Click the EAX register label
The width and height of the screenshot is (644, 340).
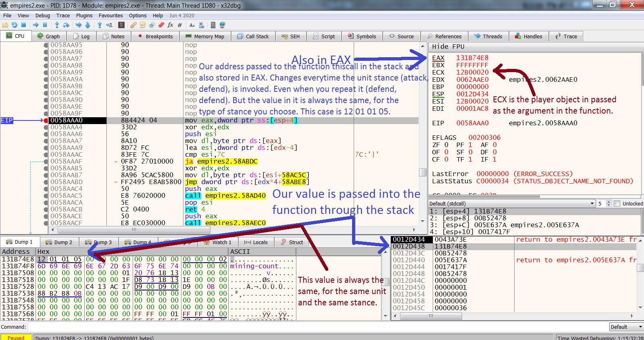pyautogui.click(x=438, y=58)
